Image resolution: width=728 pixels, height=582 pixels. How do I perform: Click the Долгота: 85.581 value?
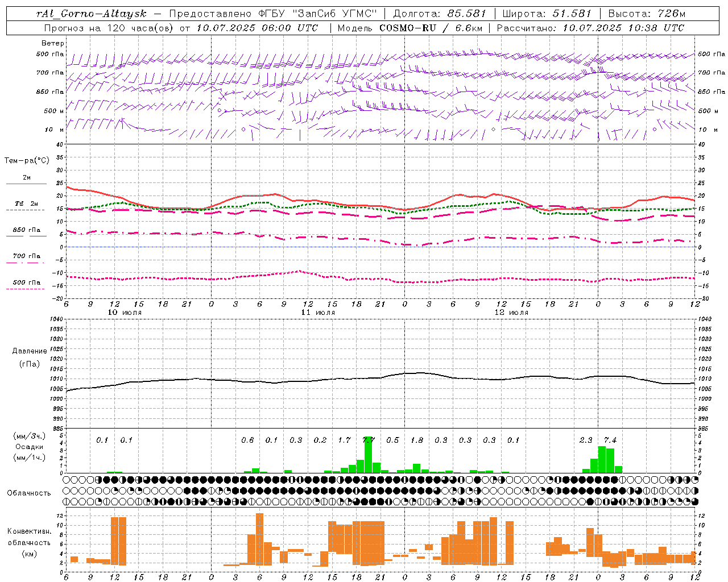pos(440,14)
